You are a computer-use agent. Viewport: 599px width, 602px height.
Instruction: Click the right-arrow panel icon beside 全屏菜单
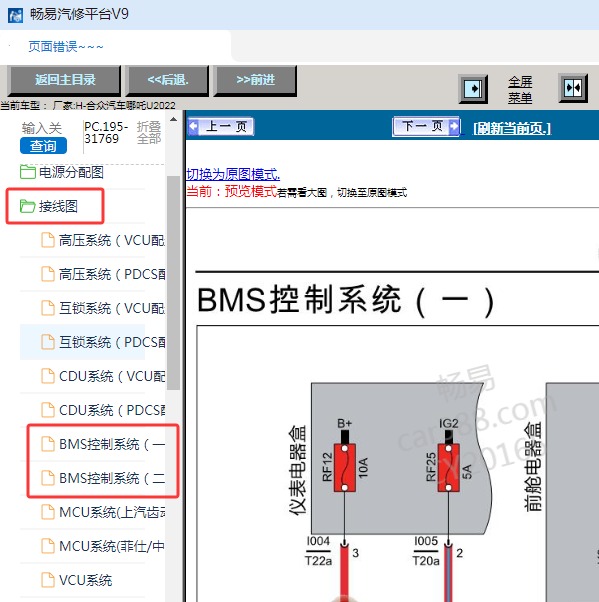(473, 89)
